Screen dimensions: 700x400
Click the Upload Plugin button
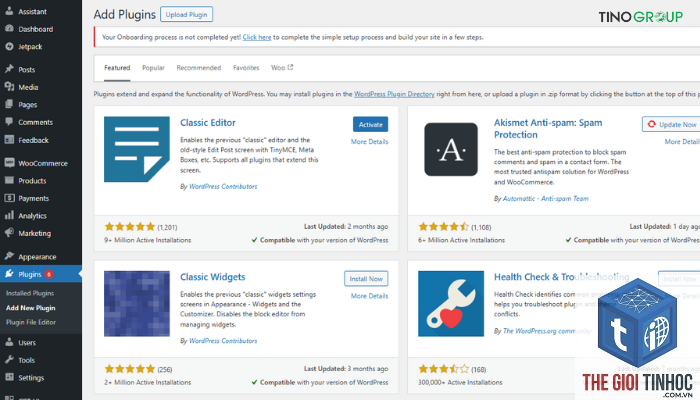(187, 14)
